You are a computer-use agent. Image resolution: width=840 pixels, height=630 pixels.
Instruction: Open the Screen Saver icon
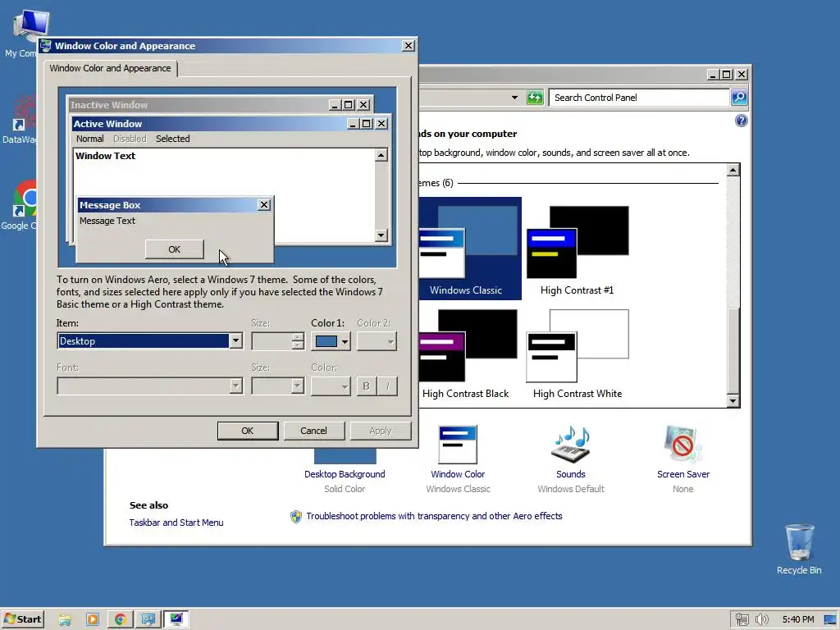(682, 445)
